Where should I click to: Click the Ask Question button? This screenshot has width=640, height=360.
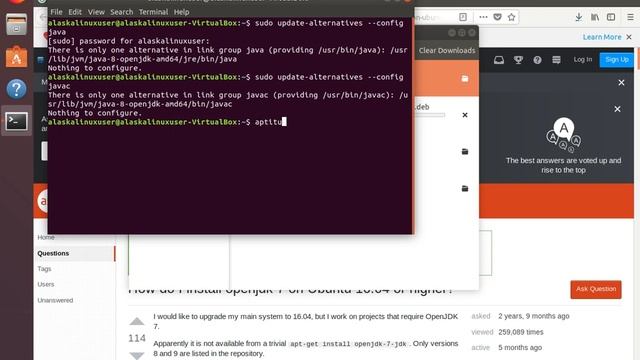(596, 289)
